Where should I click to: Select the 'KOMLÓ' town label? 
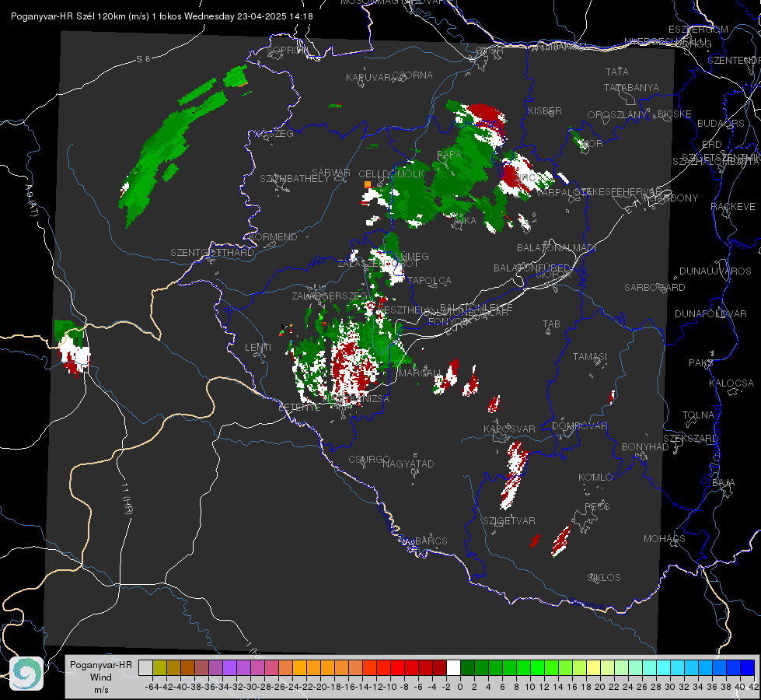point(595,478)
